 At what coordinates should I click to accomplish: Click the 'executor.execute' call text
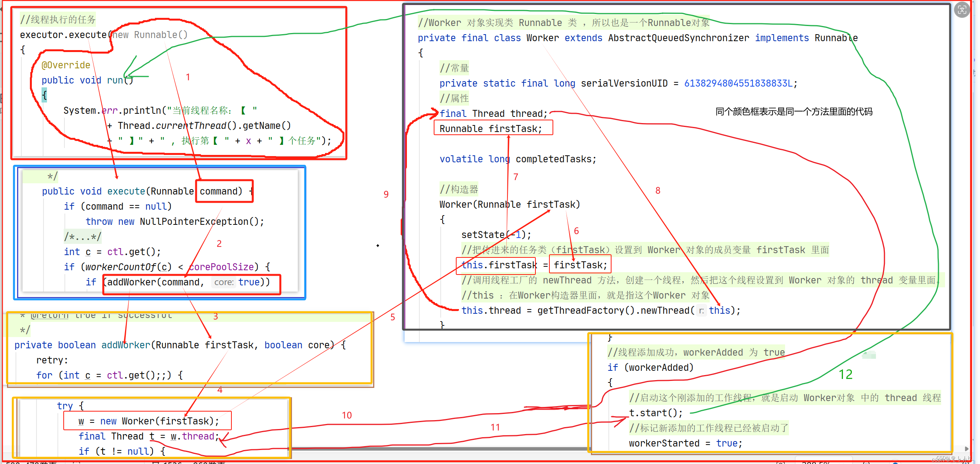[63, 35]
